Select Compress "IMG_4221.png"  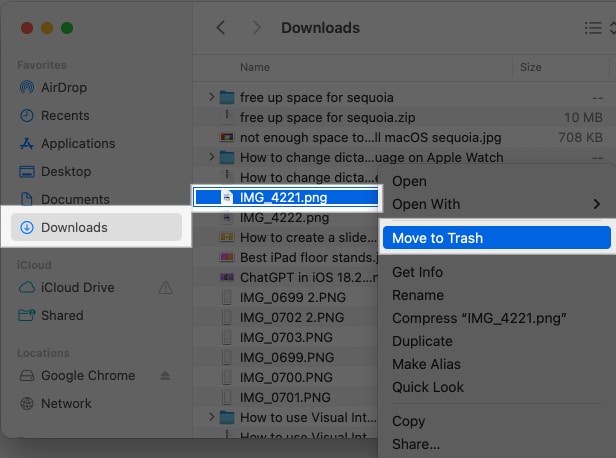479,319
